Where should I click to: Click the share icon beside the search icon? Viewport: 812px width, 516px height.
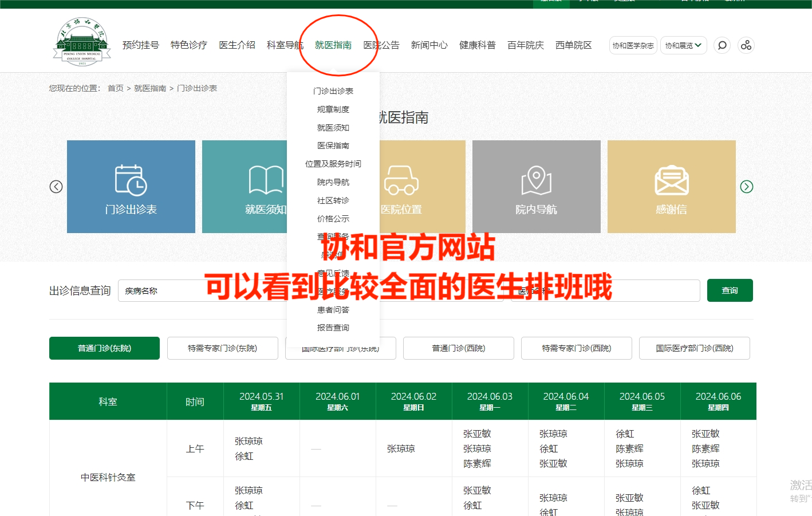[746, 45]
